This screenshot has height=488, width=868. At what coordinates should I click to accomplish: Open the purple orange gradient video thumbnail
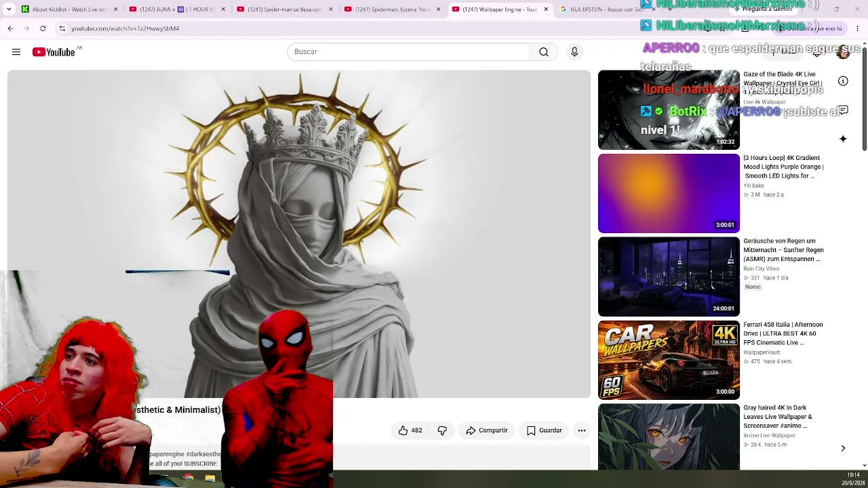coord(669,193)
